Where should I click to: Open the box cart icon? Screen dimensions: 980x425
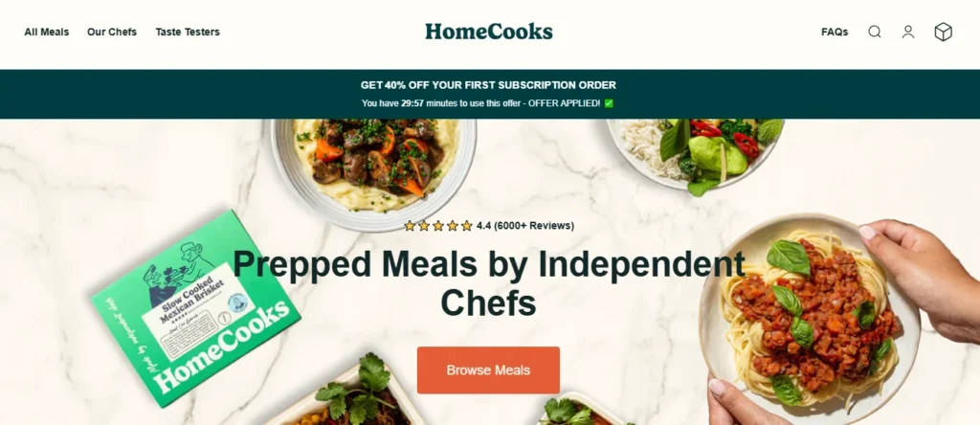tap(943, 32)
